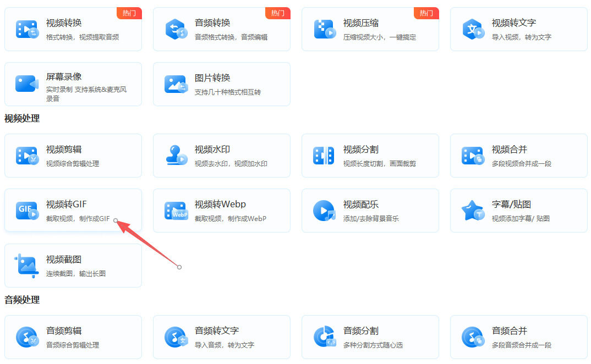Click the 视频转文字 title text

[x=514, y=23]
